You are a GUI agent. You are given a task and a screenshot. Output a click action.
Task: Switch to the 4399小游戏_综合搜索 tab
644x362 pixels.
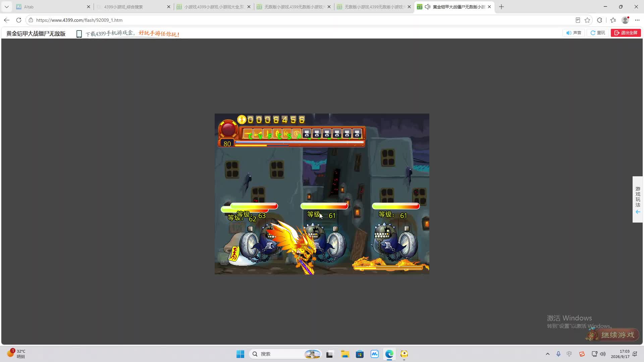point(133,7)
